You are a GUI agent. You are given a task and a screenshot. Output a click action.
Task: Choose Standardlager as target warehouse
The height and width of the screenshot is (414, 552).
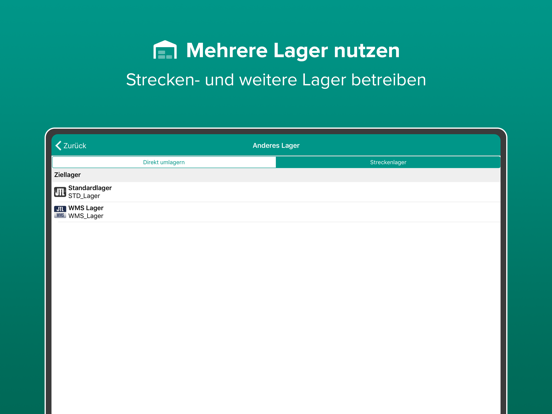(276, 192)
